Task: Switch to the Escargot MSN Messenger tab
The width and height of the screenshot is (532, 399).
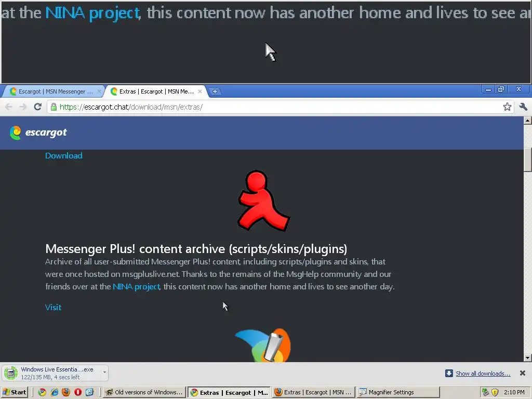Action: [x=54, y=91]
